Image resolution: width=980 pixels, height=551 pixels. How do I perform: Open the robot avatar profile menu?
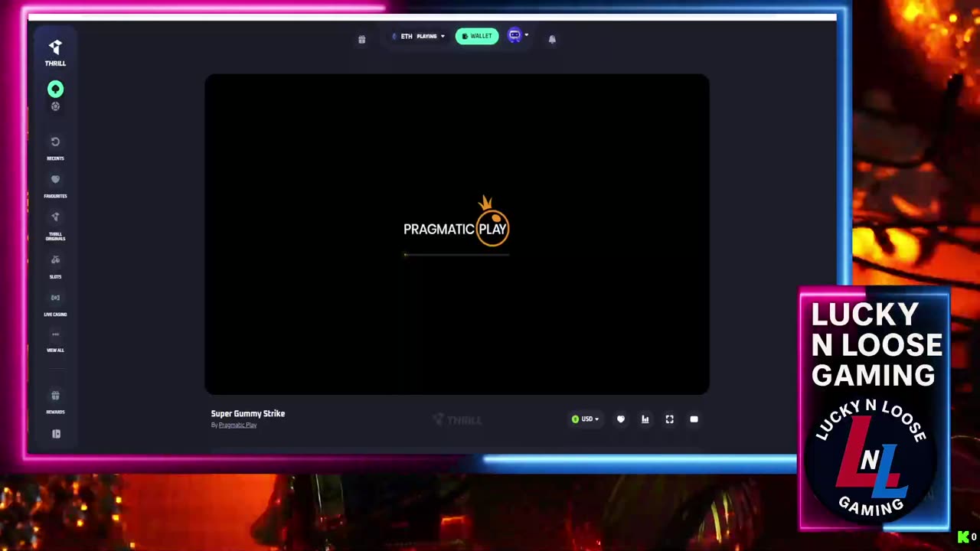pyautogui.click(x=518, y=35)
